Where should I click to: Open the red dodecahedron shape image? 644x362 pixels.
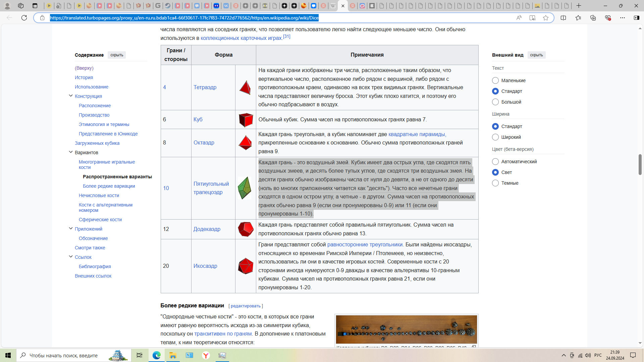tap(246, 229)
